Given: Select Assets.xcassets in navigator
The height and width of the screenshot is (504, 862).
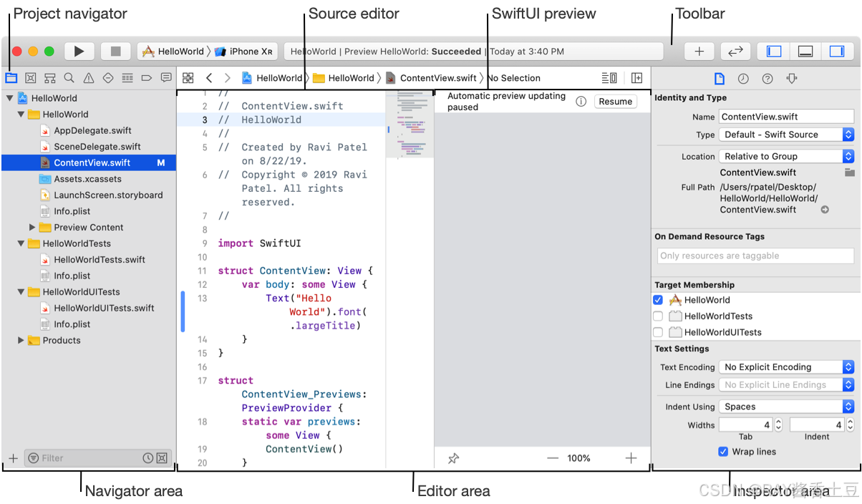Looking at the screenshot, I should click(87, 179).
